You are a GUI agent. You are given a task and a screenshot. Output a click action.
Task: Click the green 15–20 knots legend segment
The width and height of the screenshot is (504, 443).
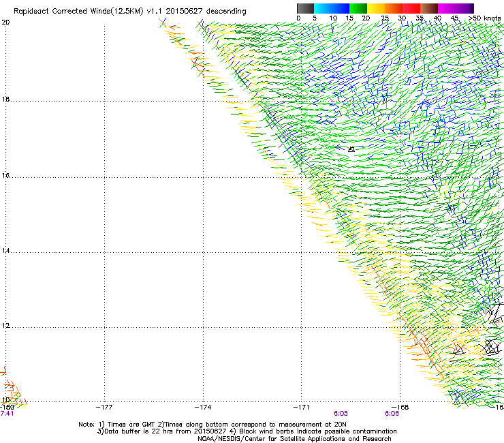[358, 8]
